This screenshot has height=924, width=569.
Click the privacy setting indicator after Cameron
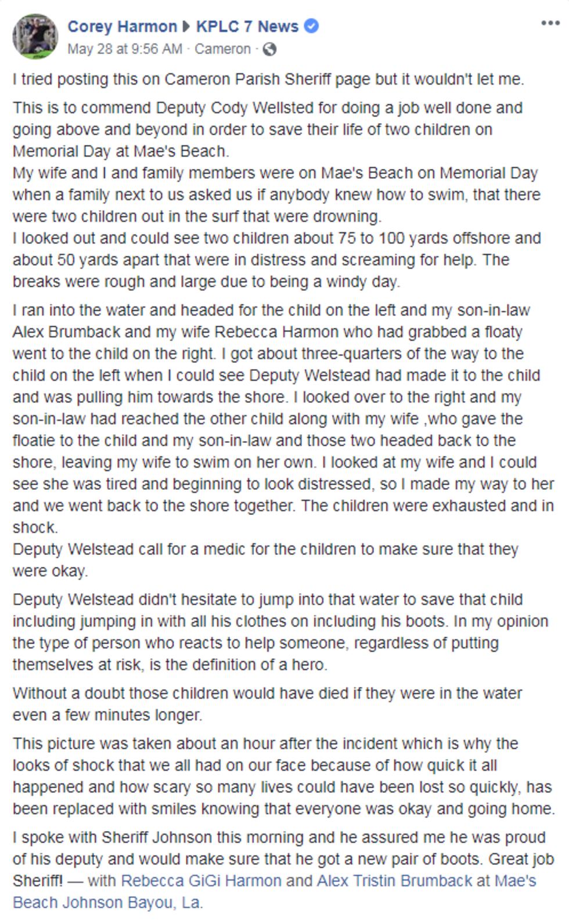[270, 50]
